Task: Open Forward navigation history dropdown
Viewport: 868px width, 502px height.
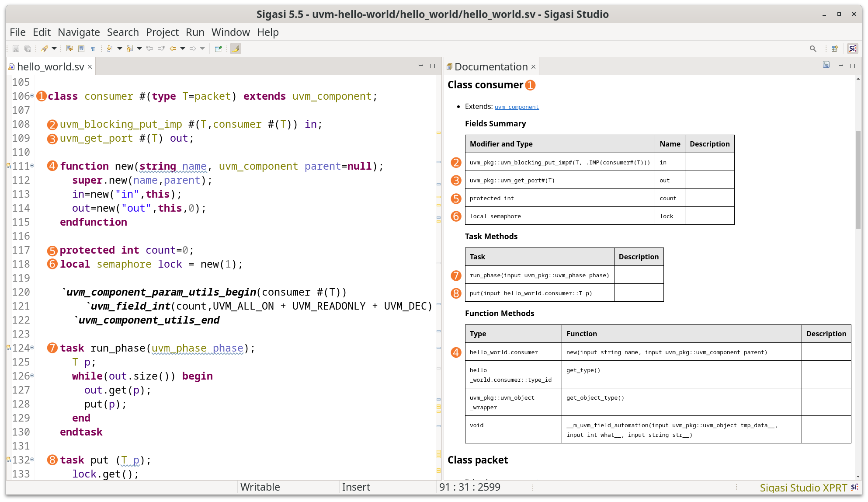Action: pos(202,49)
